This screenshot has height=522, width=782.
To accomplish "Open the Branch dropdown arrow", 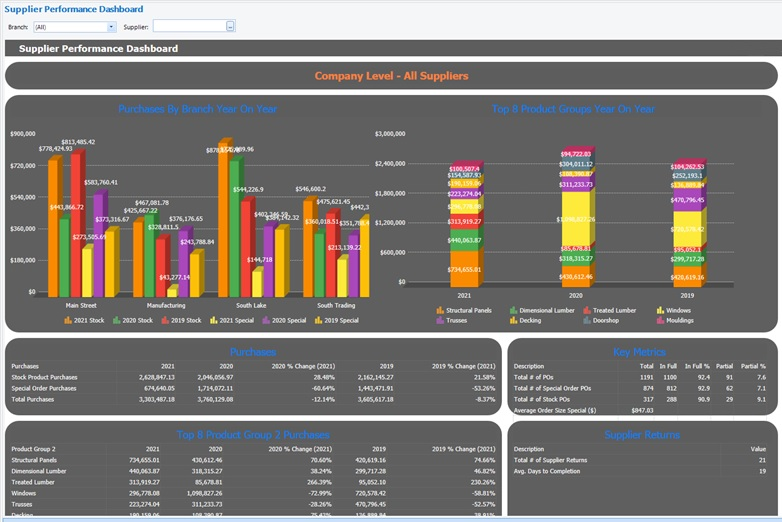I will [112, 27].
